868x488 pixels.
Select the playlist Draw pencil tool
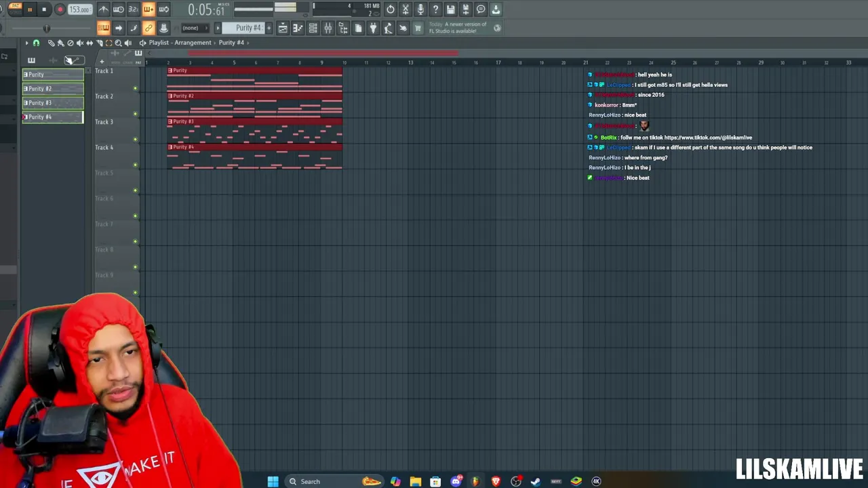pyautogui.click(x=52, y=43)
